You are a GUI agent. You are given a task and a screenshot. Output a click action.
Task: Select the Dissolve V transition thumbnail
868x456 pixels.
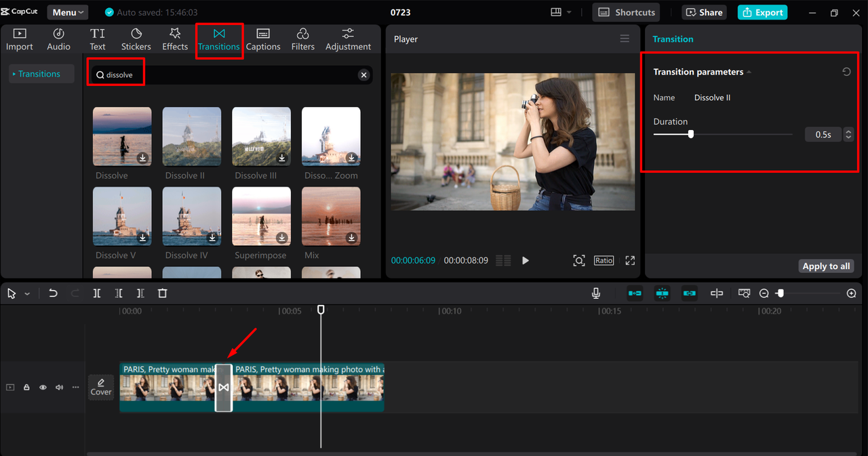122,216
